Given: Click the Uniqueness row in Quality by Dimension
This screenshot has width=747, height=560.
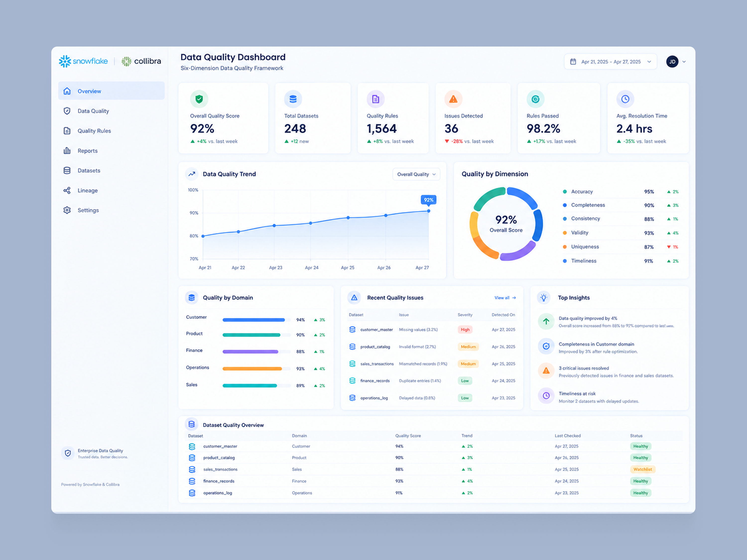Looking at the screenshot, I should click(x=621, y=247).
